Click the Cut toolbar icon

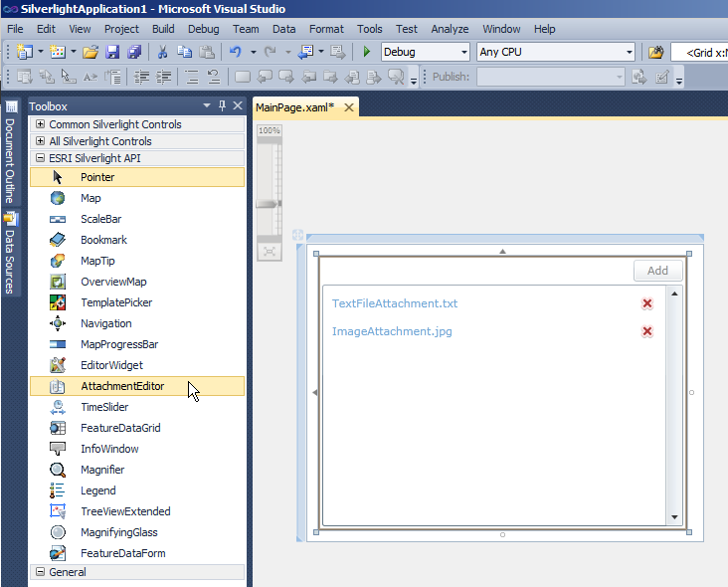tap(162, 52)
